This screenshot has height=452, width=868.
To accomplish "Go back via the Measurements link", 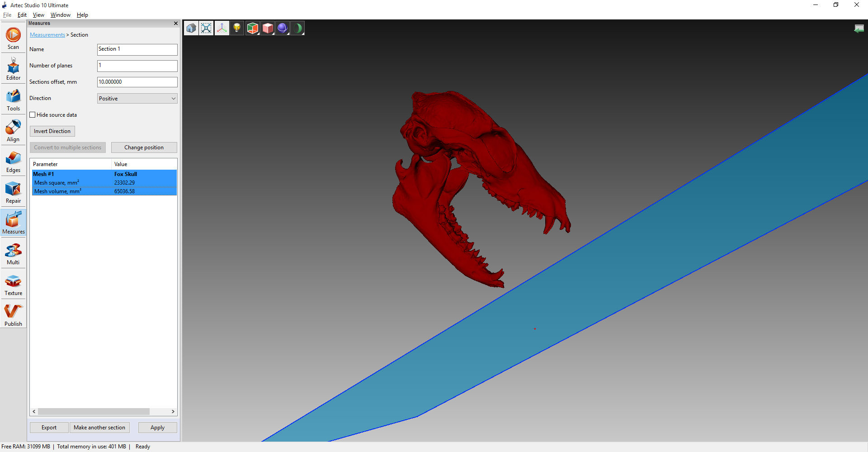I will tap(47, 35).
